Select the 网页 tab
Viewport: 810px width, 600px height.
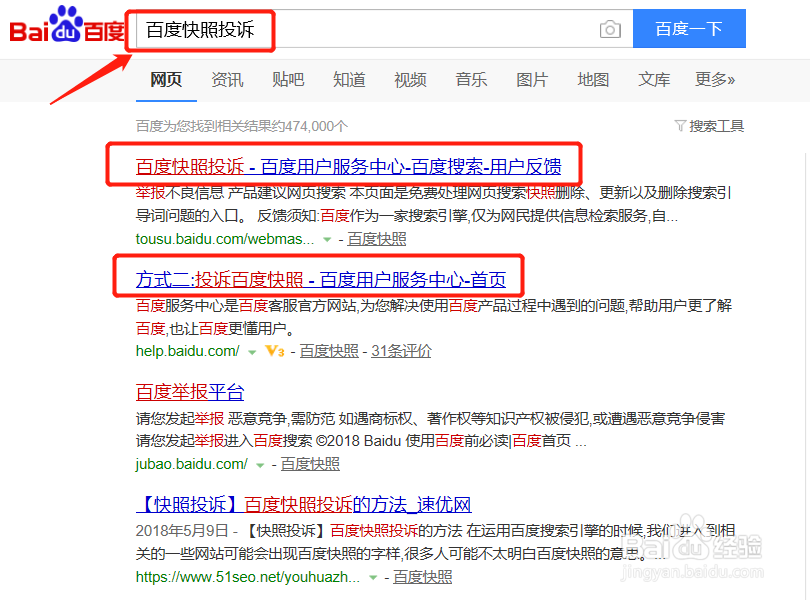click(x=166, y=80)
